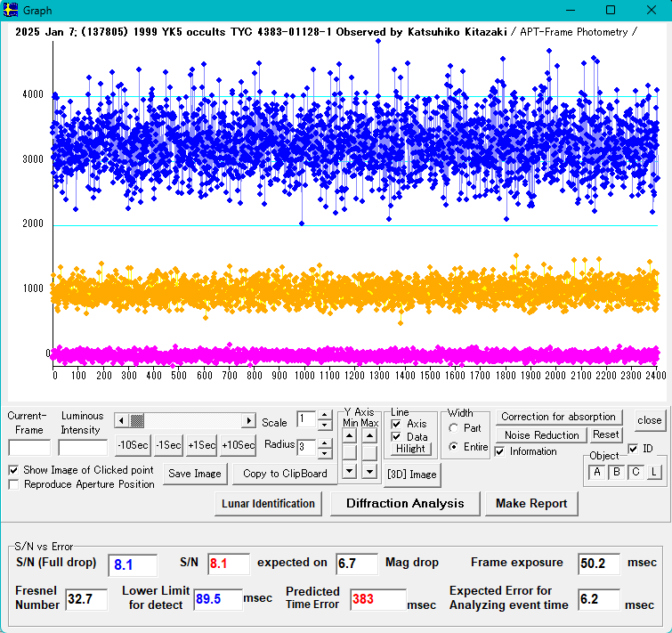Click the Current-Frame input field
Image resolution: width=672 pixels, height=633 pixels.
pyautogui.click(x=29, y=447)
